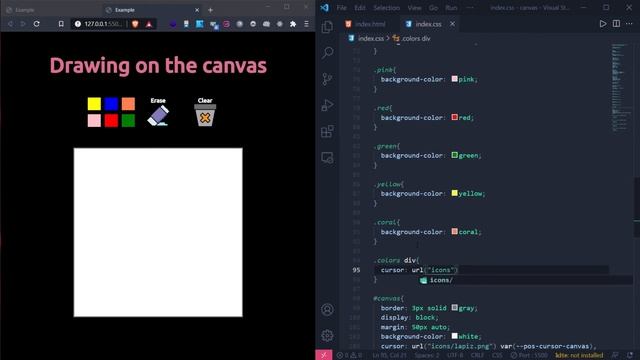
Task: Click the browser bookmark icon
Action: (61, 24)
